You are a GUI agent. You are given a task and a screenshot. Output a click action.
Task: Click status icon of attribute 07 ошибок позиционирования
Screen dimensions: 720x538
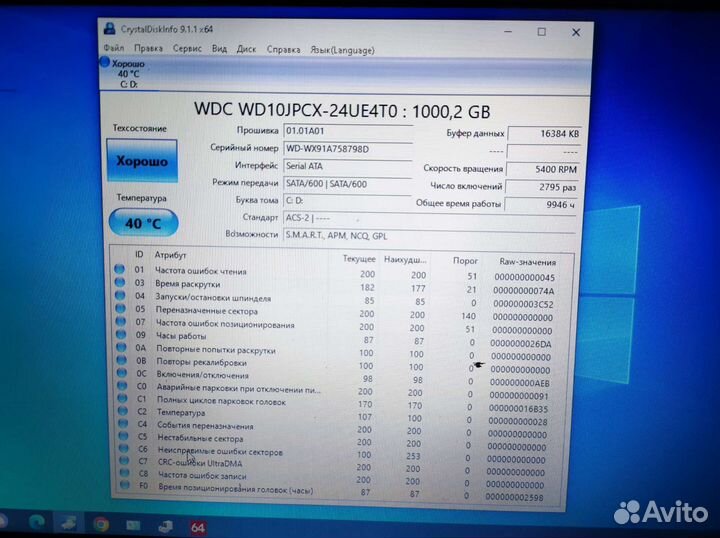121,321
